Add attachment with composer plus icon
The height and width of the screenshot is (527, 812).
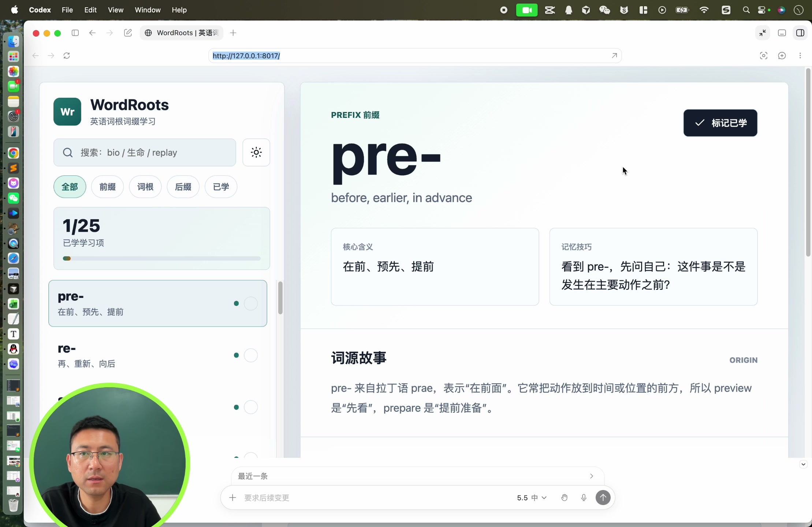point(232,498)
